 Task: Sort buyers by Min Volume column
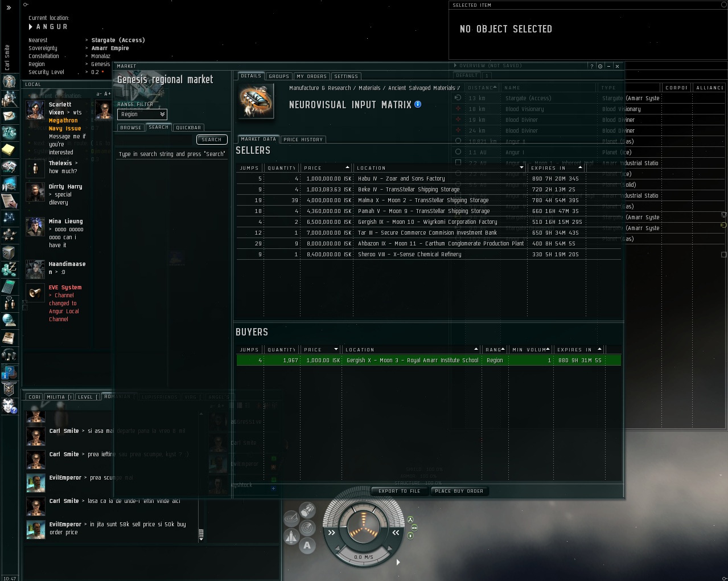pyautogui.click(x=531, y=350)
